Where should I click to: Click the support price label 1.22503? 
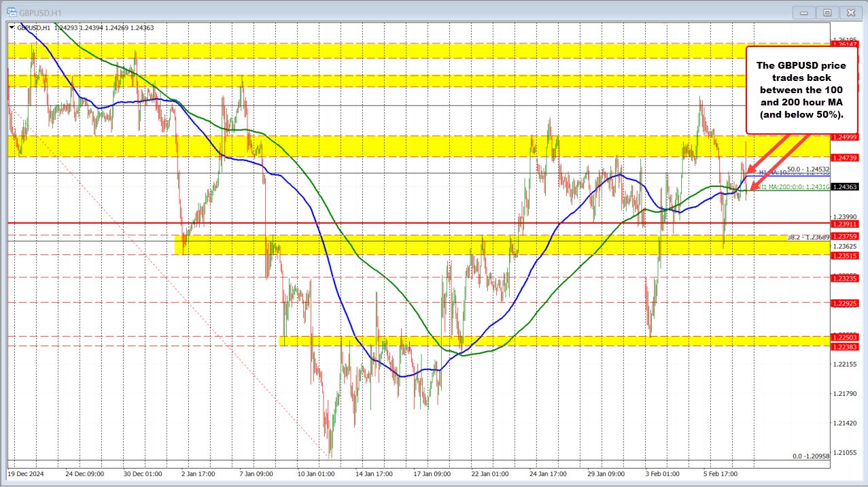pos(846,336)
